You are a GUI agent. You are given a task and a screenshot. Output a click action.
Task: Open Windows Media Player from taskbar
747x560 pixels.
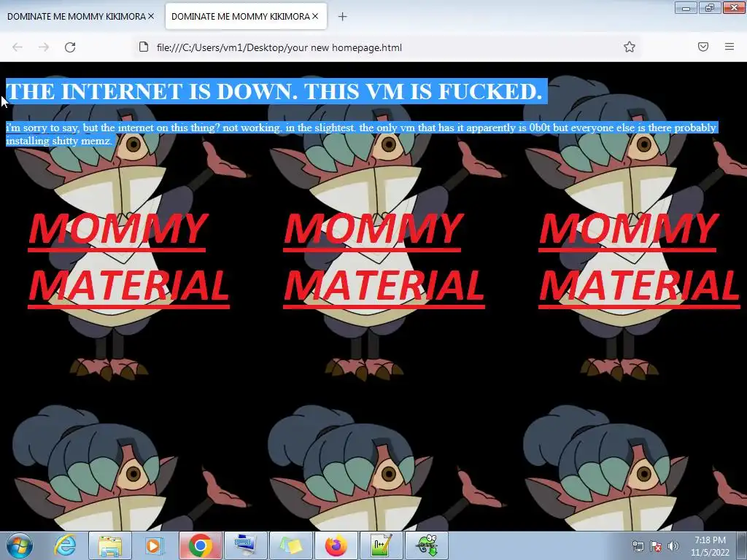[154, 545]
